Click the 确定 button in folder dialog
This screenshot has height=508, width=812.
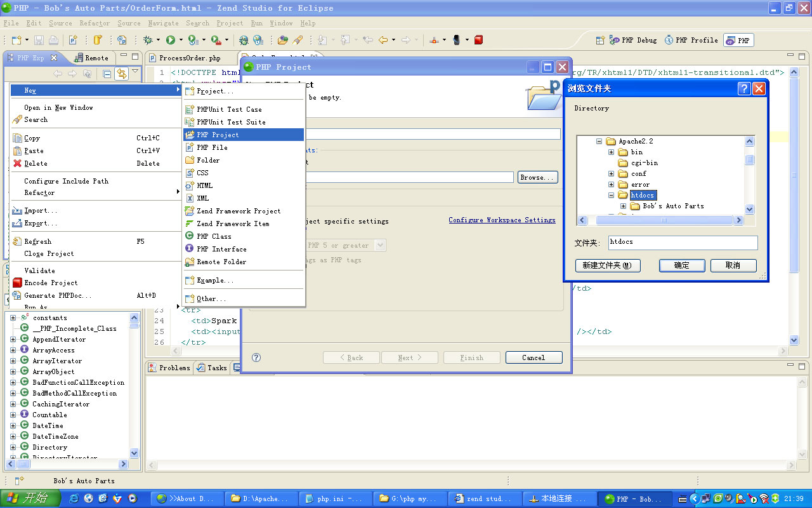[x=682, y=265]
